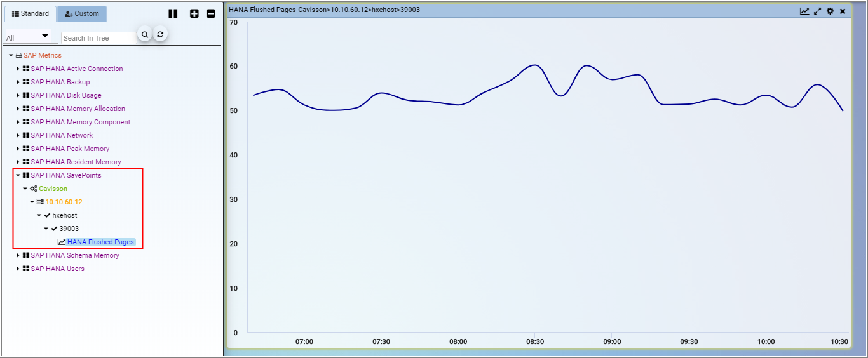Select the Cavisson label

pos(53,189)
